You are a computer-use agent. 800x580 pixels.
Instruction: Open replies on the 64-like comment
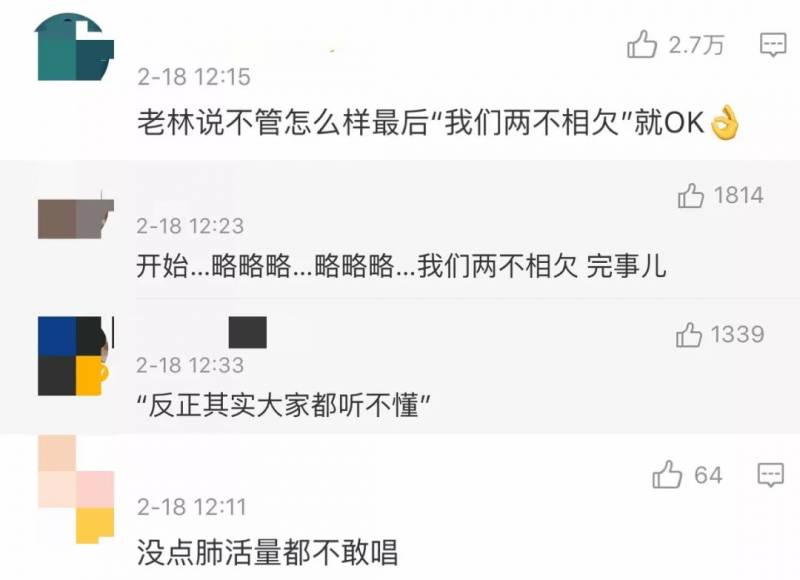click(770, 475)
